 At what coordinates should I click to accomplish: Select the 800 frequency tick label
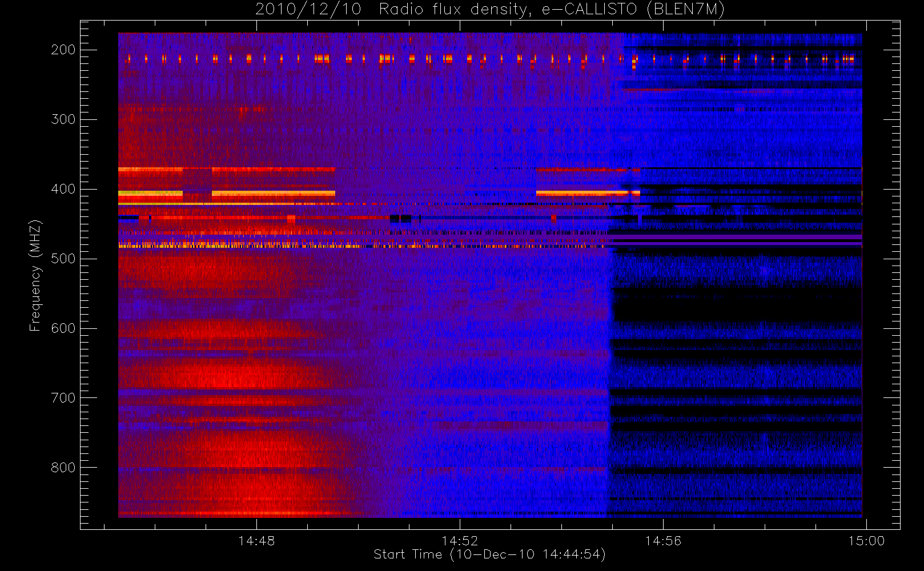tap(63, 468)
